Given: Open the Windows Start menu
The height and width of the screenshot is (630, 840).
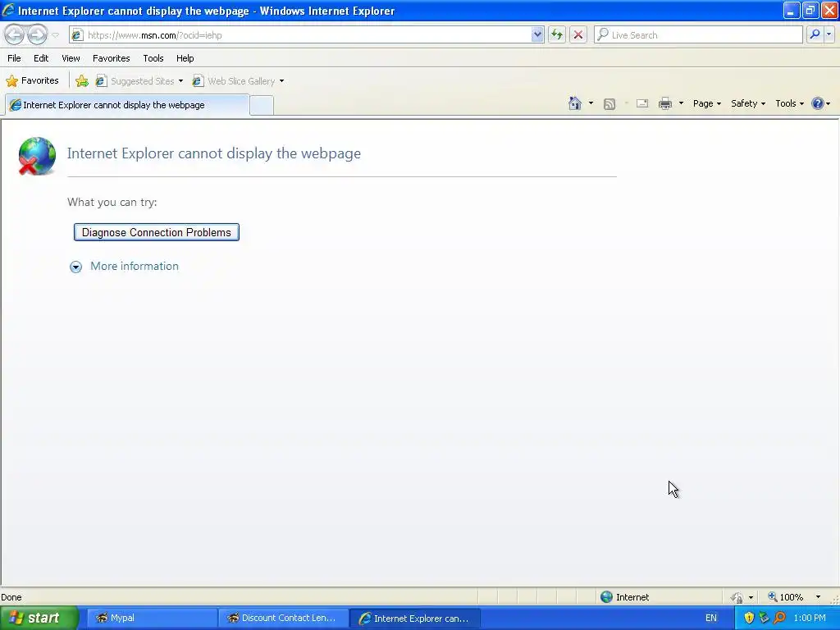Looking at the screenshot, I should pos(39,618).
